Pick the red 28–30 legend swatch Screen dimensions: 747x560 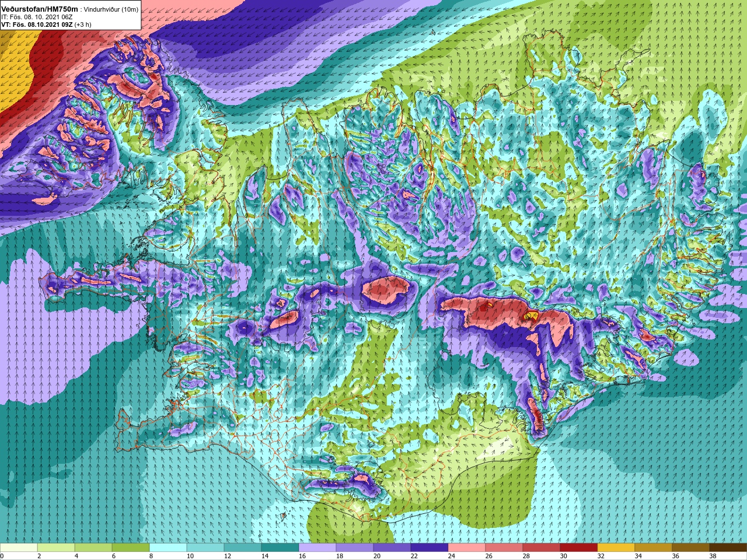(x=542, y=548)
